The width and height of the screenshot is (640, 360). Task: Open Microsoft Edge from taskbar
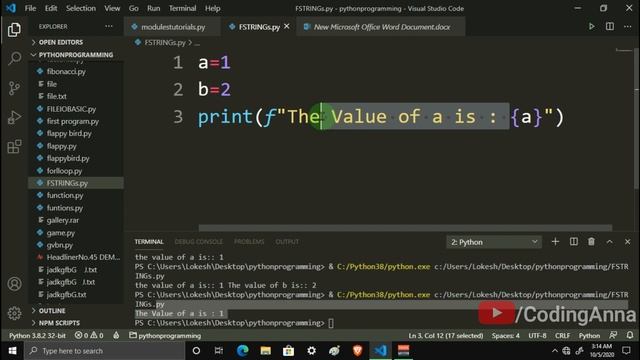(x=243, y=351)
